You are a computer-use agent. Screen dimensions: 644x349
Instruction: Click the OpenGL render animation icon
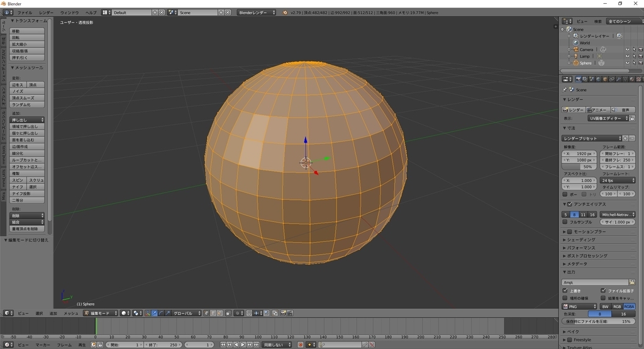pyautogui.click(x=290, y=313)
